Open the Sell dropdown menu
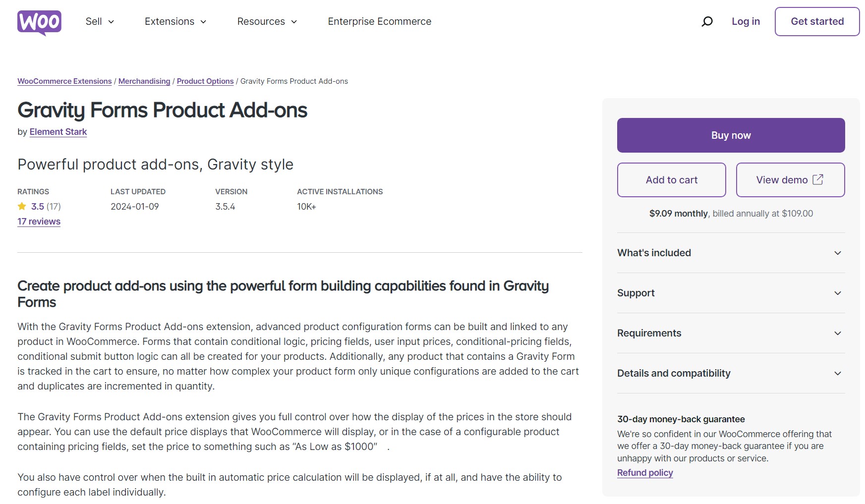The width and height of the screenshot is (865, 504). pyautogui.click(x=100, y=21)
